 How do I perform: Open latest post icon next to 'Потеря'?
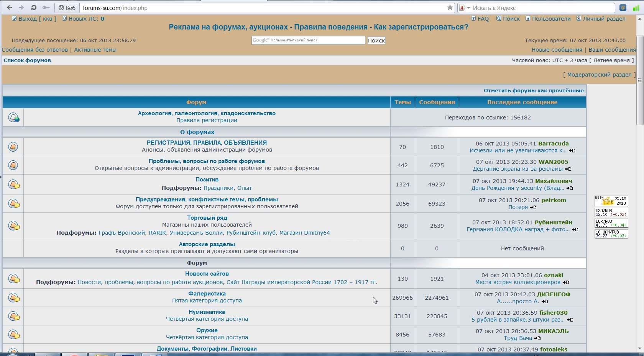click(533, 207)
